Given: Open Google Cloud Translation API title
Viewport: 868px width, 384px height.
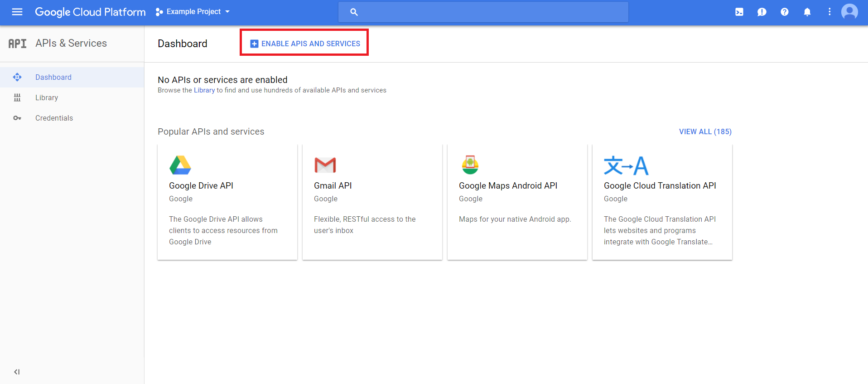Looking at the screenshot, I should (x=660, y=185).
